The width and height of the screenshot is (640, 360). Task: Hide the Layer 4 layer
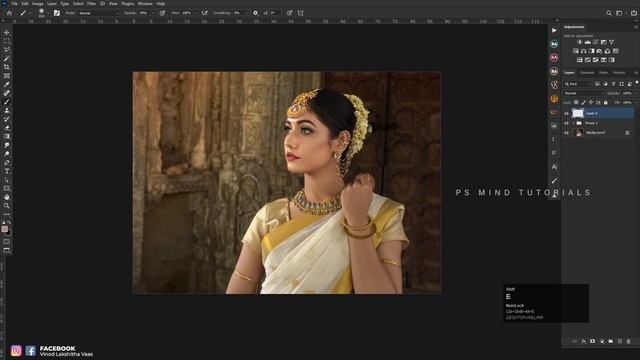pyautogui.click(x=567, y=113)
